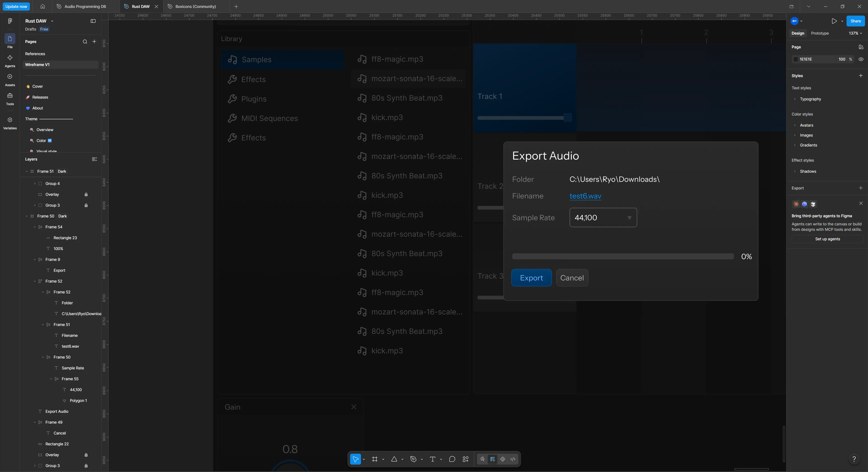
Task: Select the Move tool in bottom toolbar
Action: (356, 459)
